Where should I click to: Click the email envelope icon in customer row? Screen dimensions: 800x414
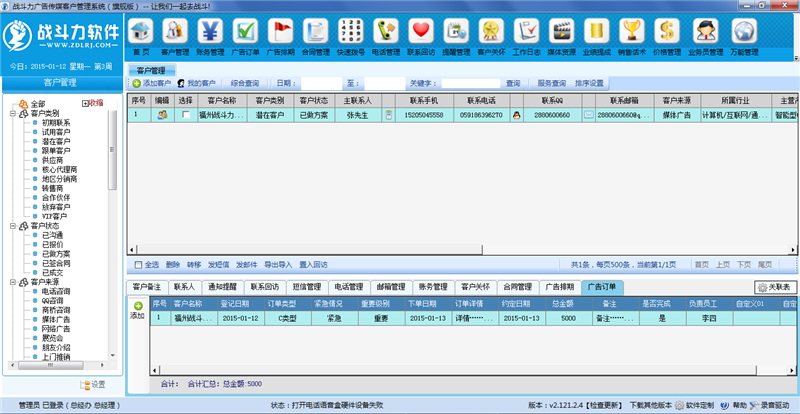click(x=589, y=115)
